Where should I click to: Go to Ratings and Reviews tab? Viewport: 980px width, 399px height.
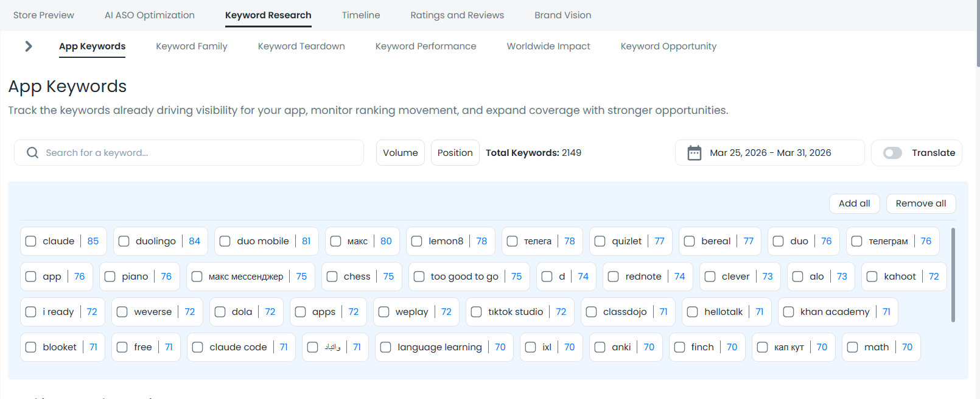point(457,15)
